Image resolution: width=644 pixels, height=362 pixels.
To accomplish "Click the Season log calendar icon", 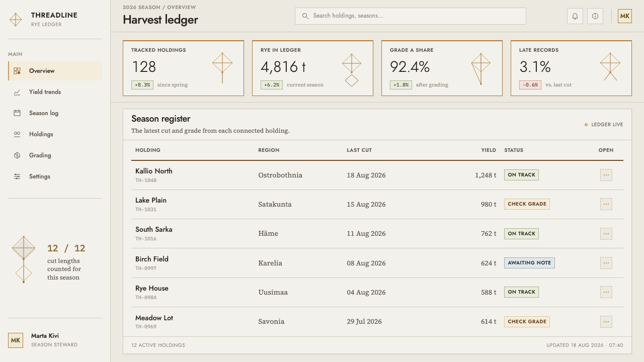I will tap(17, 113).
